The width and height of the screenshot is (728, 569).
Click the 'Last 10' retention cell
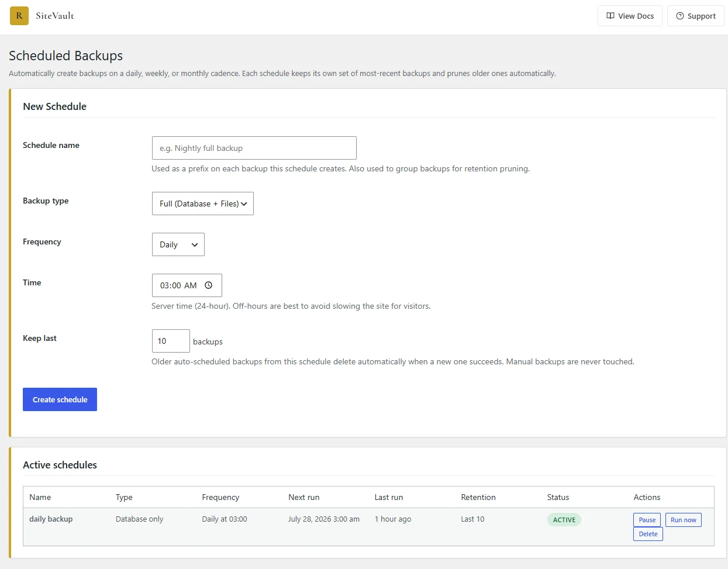pyautogui.click(x=472, y=519)
